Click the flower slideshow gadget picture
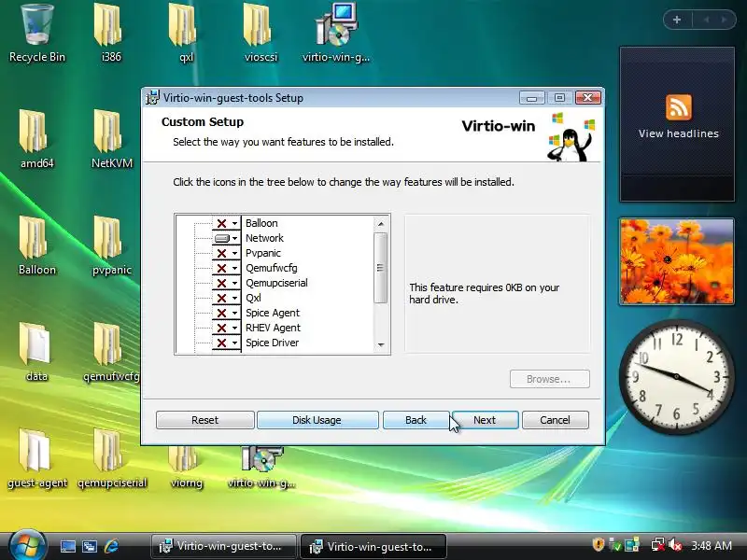 click(677, 261)
